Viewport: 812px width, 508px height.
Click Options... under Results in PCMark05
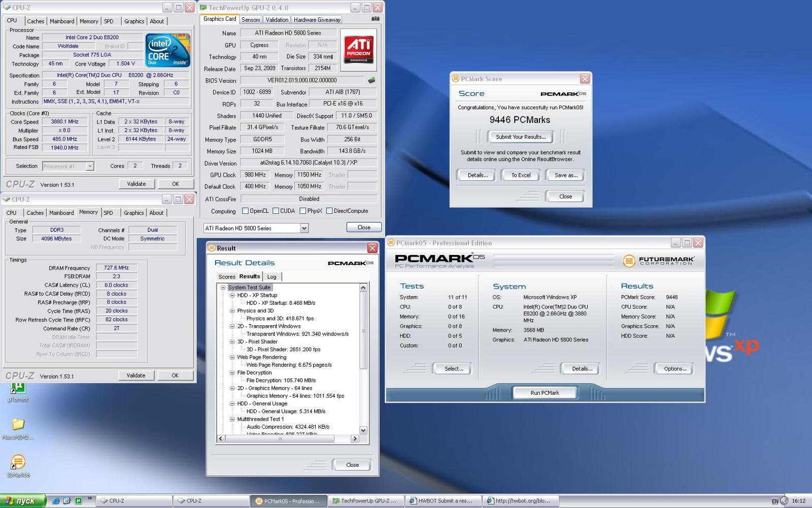[x=675, y=369]
